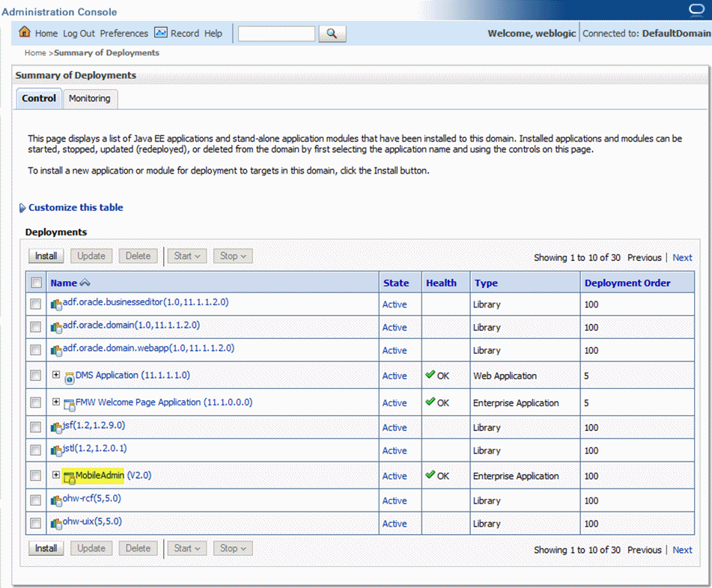Image resolution: width=712 pixels, height=588 pixels.
Task: Switch to the Monitoring tab
Action: tap(90, 99)
